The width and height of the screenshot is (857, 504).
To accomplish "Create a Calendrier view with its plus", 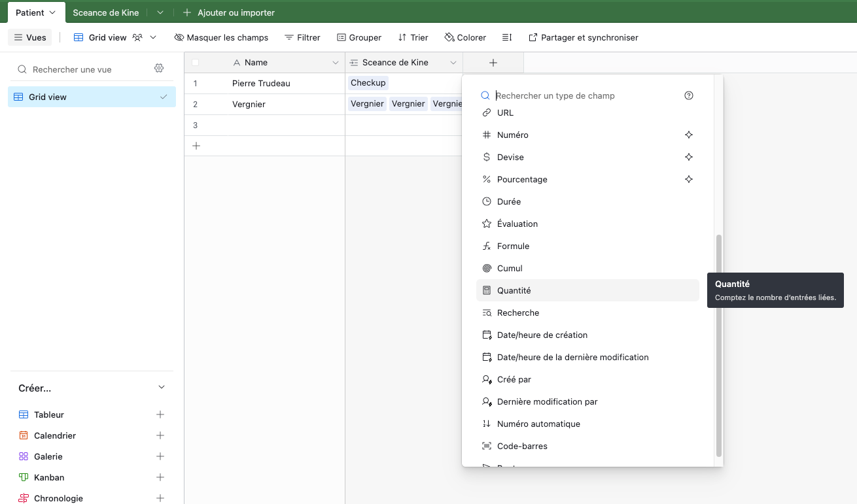I will click(x=160, y=435).
